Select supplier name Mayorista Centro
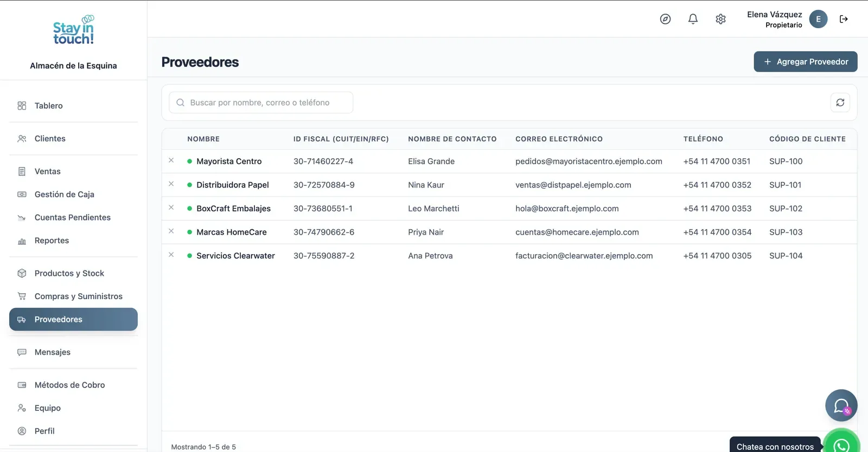 [x=229, y=162]
